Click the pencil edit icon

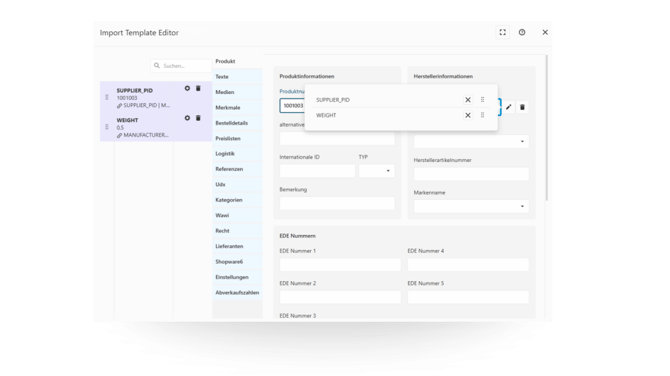[x=508, y=107]
